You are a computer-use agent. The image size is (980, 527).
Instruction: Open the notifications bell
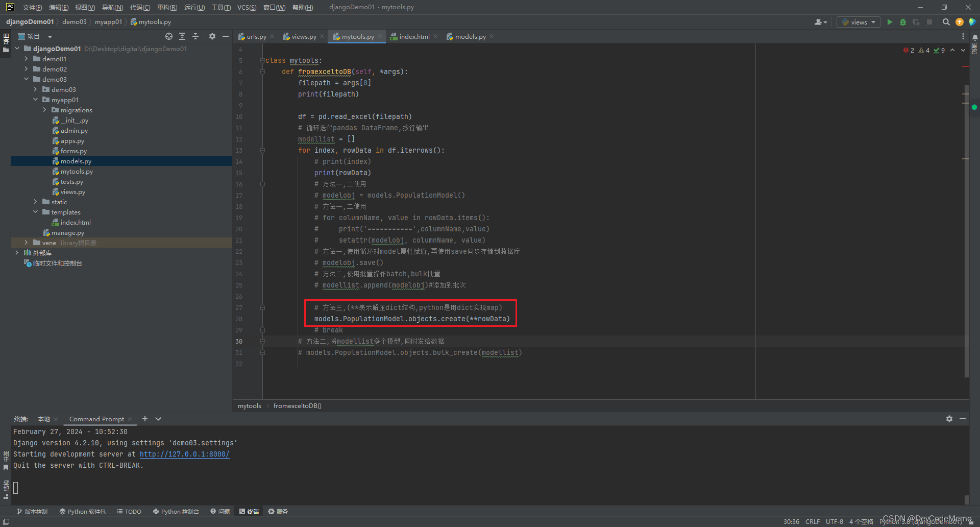tap(974, 37)
